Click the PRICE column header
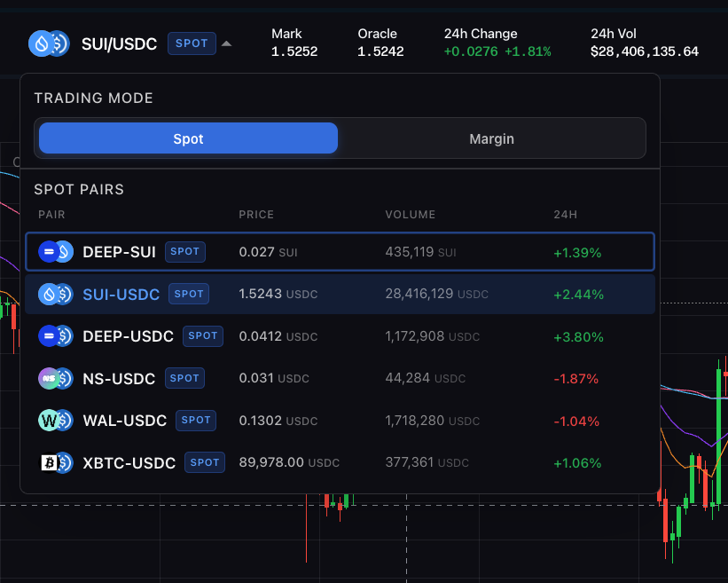Viewport: 728px width, 583px height. (256, 215)
